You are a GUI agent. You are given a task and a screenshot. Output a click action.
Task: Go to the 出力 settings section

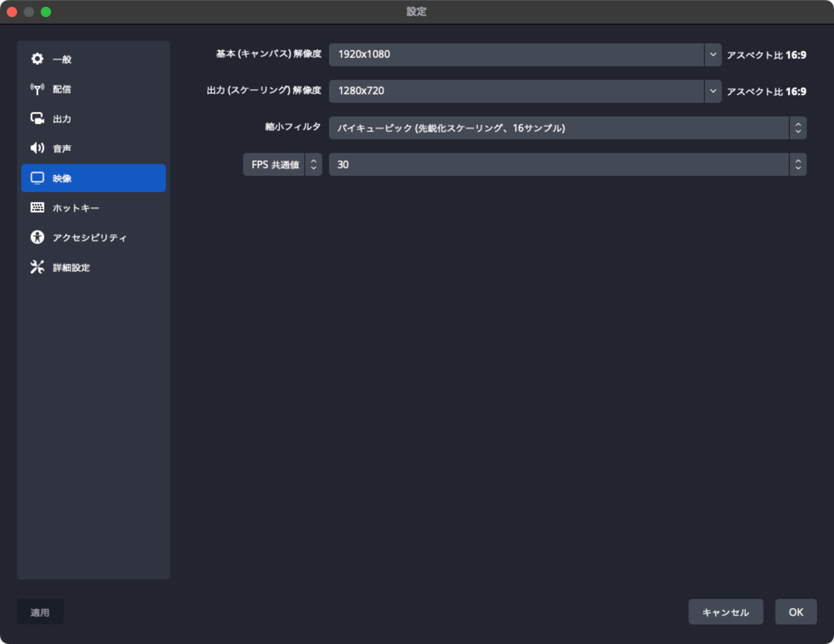(x=93, y=119)
